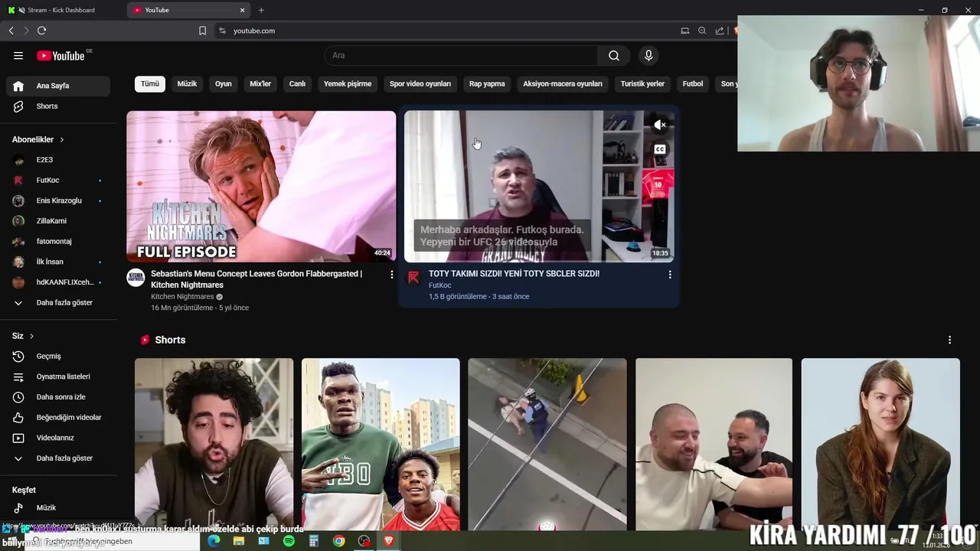Select the Turistik yerler chip

(642, 83)
